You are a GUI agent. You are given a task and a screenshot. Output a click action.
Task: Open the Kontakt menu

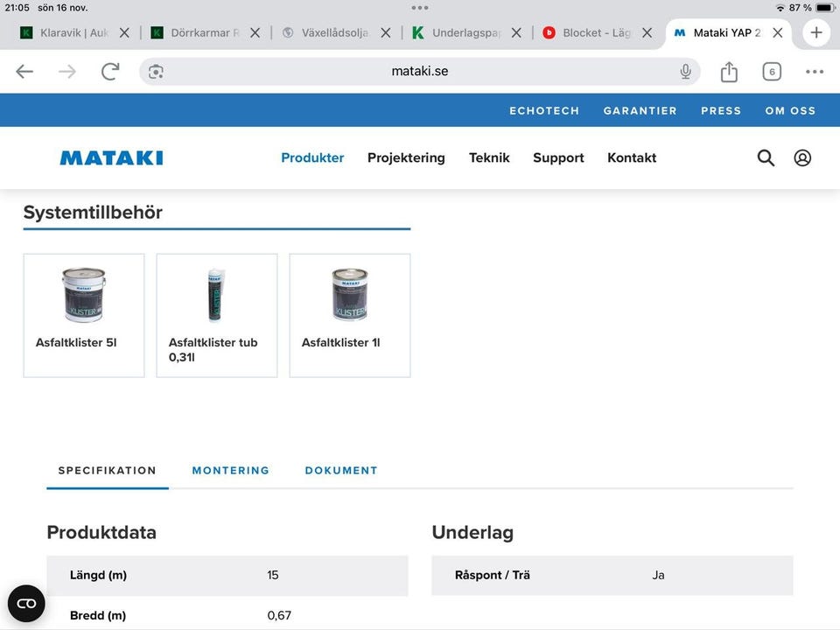632,157
